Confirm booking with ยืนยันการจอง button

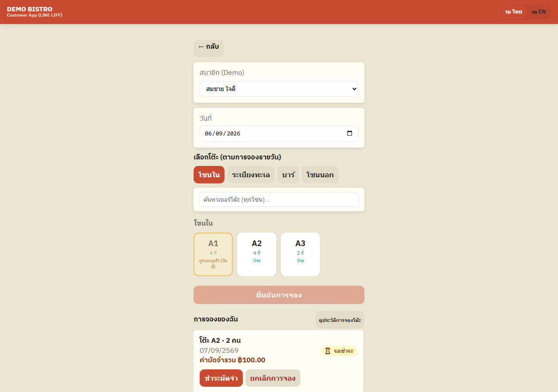279,295
